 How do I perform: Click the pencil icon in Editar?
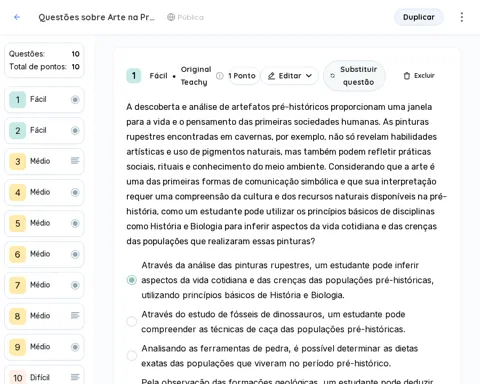click(x=271, y=76)
